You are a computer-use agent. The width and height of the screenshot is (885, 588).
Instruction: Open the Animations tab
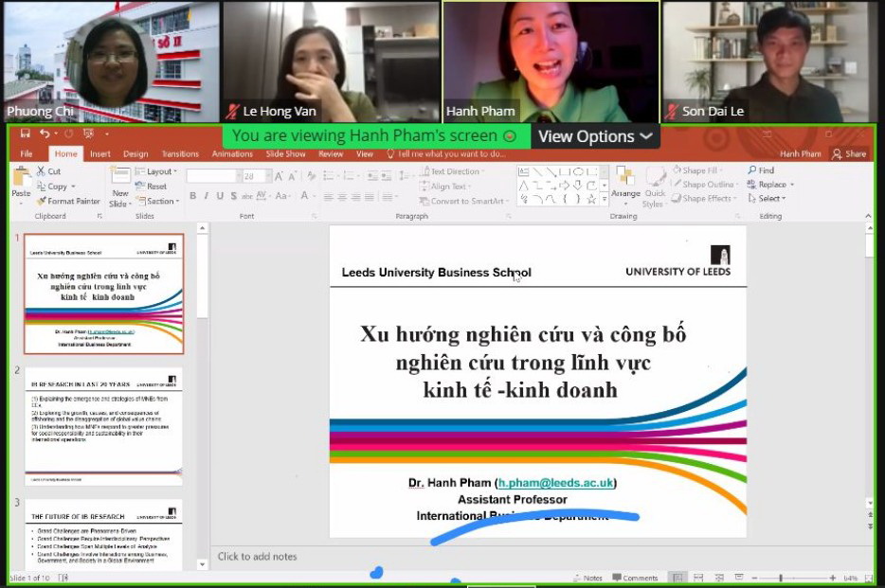(232, 154)
